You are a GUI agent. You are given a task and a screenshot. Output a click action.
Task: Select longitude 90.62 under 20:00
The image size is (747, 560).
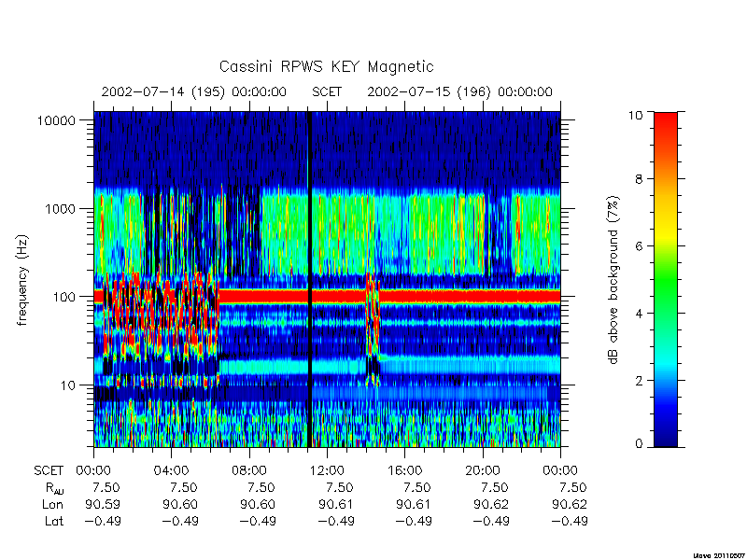(491, 504)
